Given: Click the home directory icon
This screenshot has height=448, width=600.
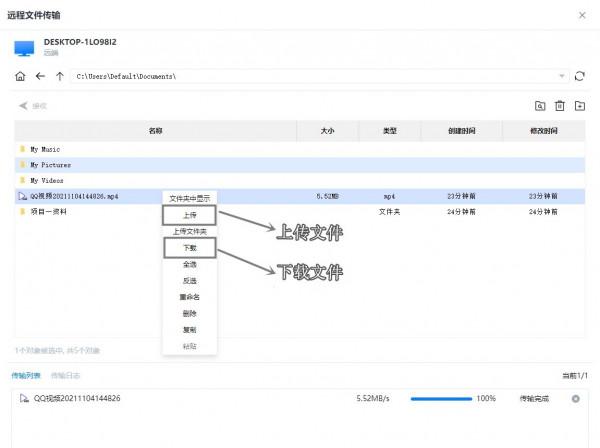Looking at the screenshot, I should tap(21, 76).
